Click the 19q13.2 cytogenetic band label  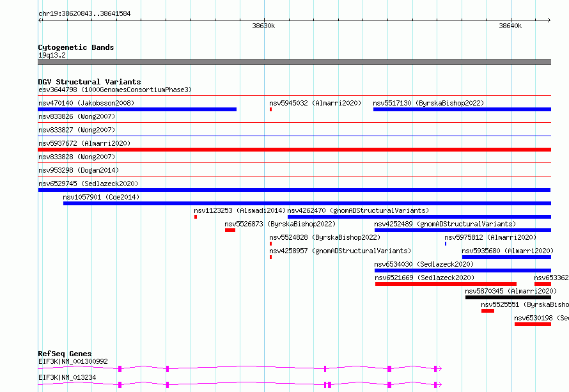click(x=52, y=55)
